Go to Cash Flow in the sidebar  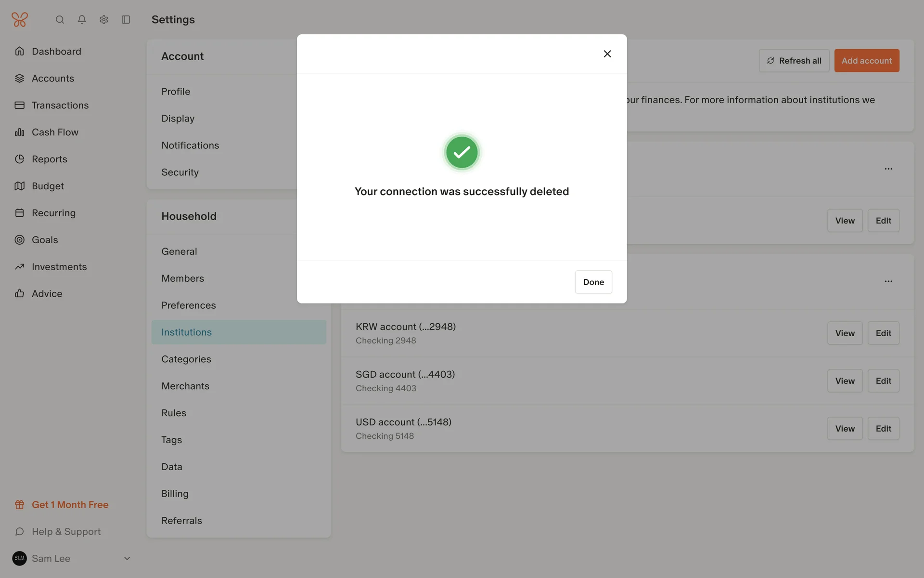(x=55, y=132)
